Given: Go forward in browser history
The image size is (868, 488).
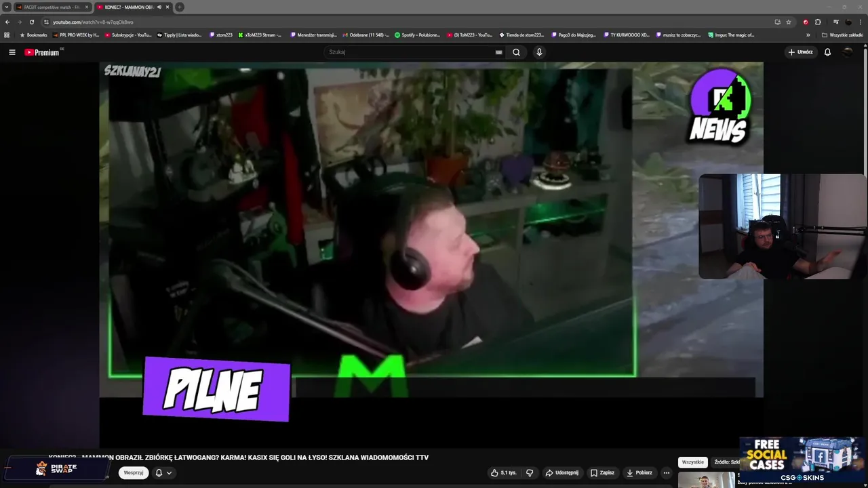Looking at the screenshot, I should click(x=19, y=22).
